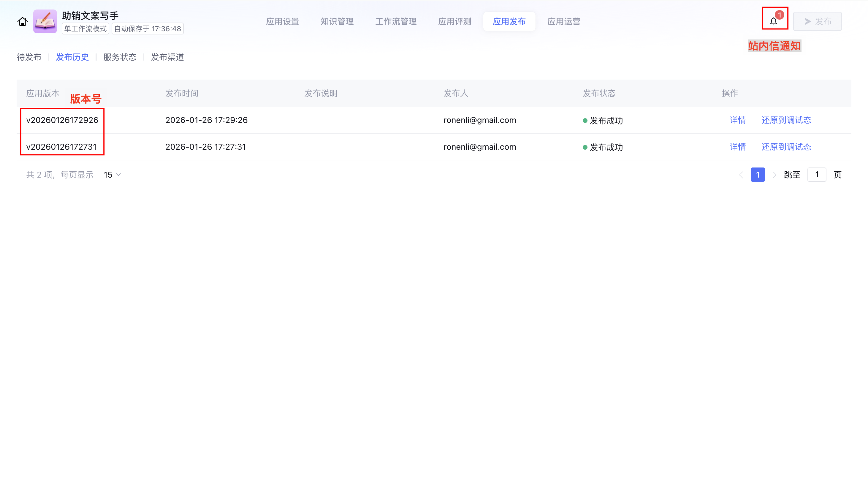Click the 跳至 page number input
This screenshot has height=490, width=868.
click(816, 175)
